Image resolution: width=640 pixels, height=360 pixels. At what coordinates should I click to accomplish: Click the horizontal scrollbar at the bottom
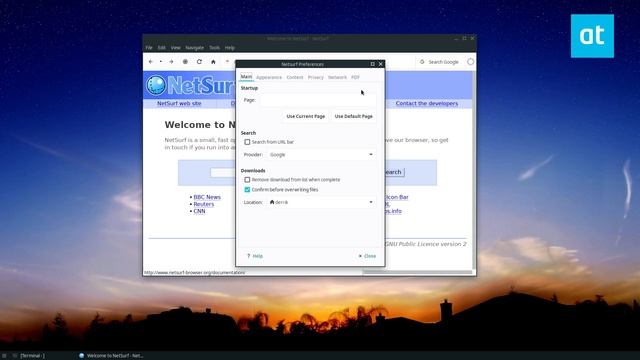417,272
